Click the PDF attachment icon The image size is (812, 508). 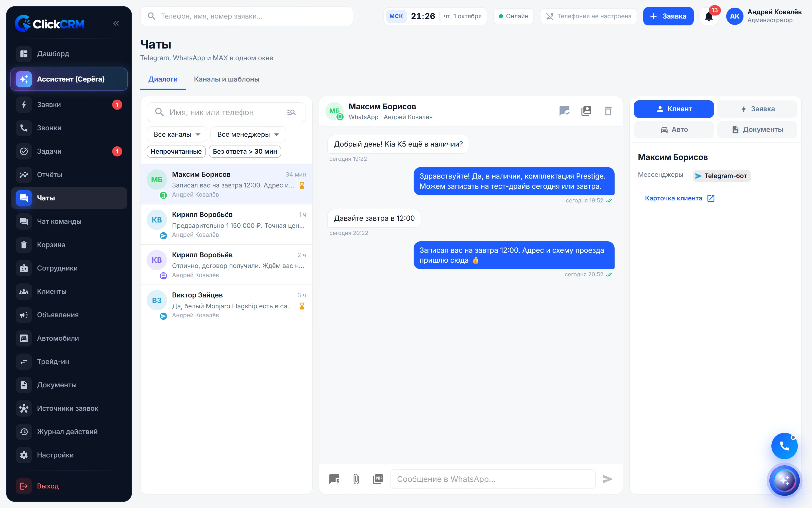pyautogui.click(x=378, y=479)
